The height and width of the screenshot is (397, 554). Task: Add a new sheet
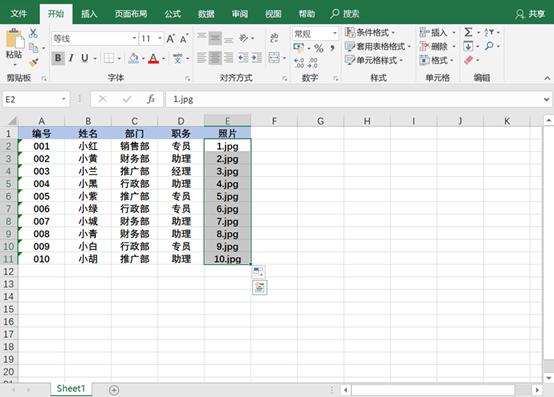pyautogui.click(x=114, y=390)
